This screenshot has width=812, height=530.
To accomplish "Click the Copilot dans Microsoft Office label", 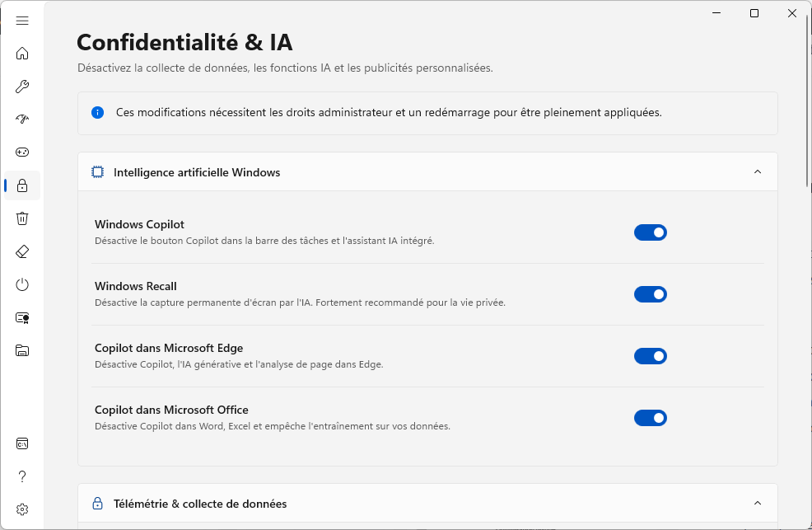I will [171, 410].
